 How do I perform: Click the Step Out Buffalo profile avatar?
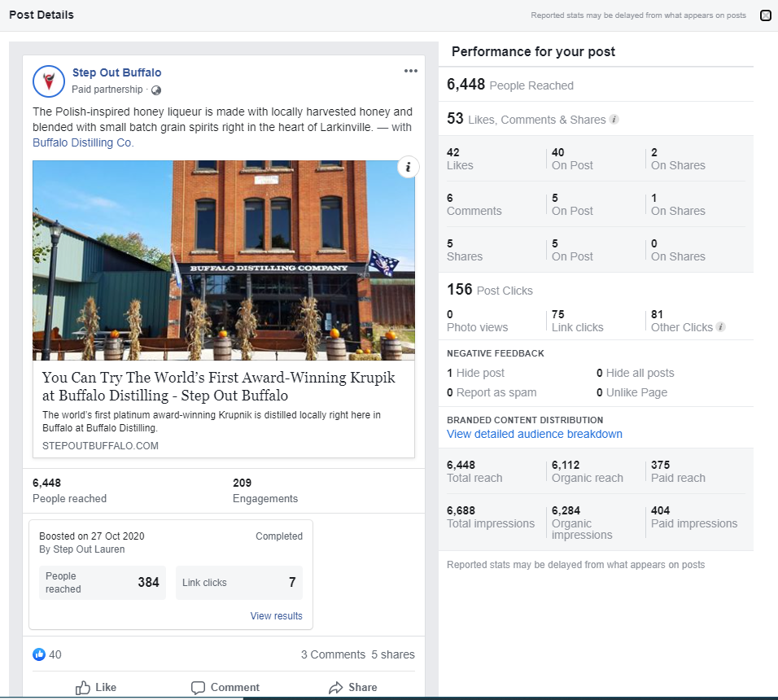[x=49, y=81]
